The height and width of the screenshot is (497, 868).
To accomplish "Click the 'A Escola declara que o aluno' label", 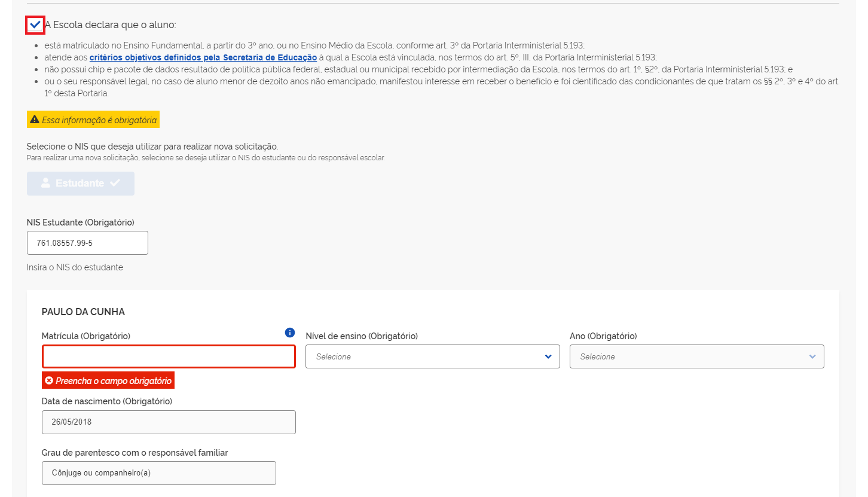I will pos(111,25).
